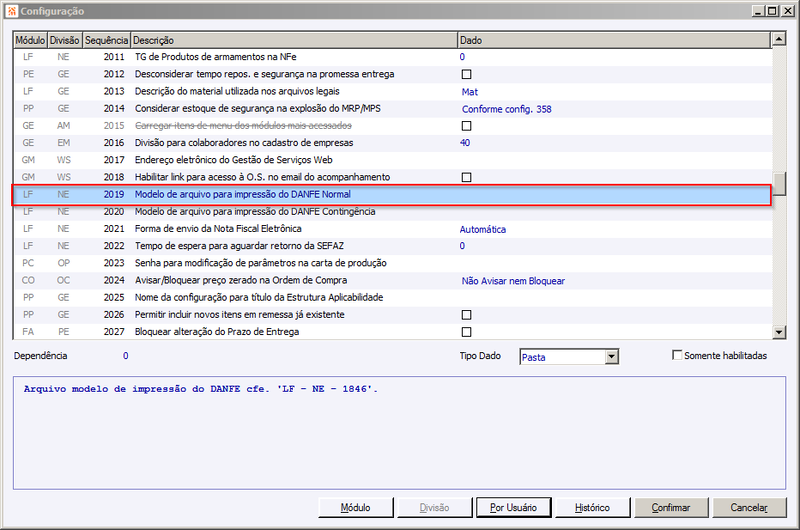Viewport: 800px width, 530px height.
Task: Click the Dado column header
Action: point(614,40)
